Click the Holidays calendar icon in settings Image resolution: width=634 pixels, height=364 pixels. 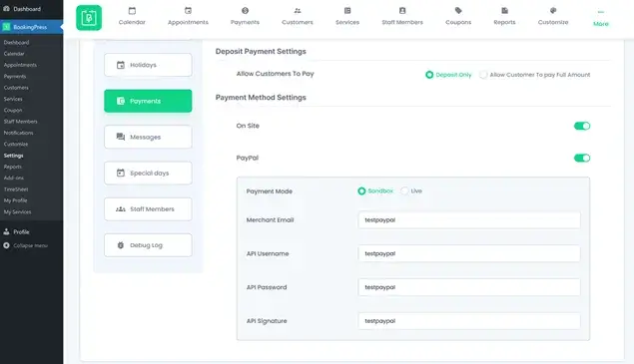(x=121, y=65)
